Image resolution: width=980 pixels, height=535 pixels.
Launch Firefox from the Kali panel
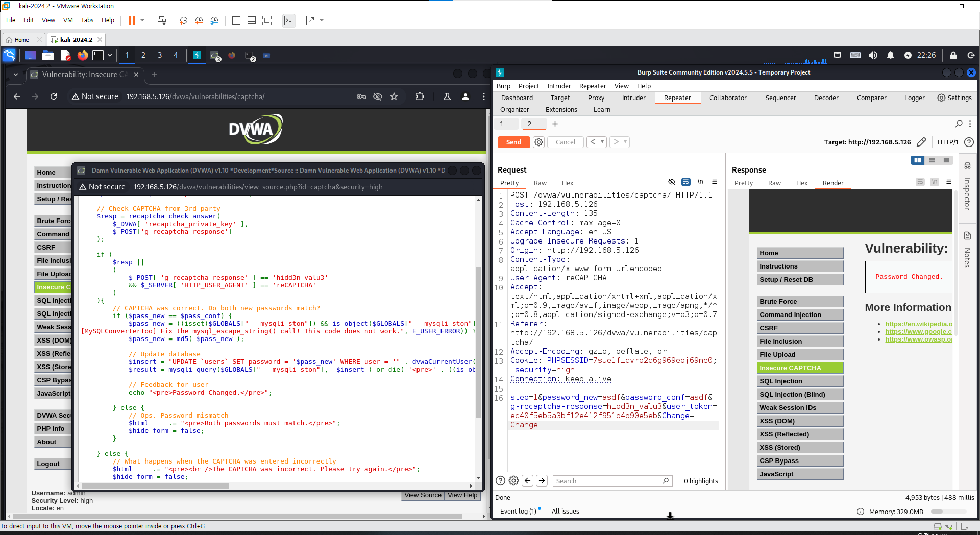click(82, 55)
